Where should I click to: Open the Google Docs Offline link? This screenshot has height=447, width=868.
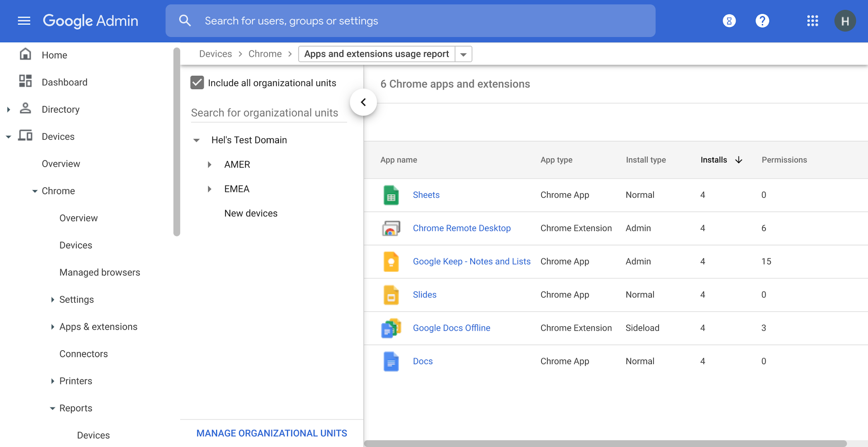tap(451, 327)
